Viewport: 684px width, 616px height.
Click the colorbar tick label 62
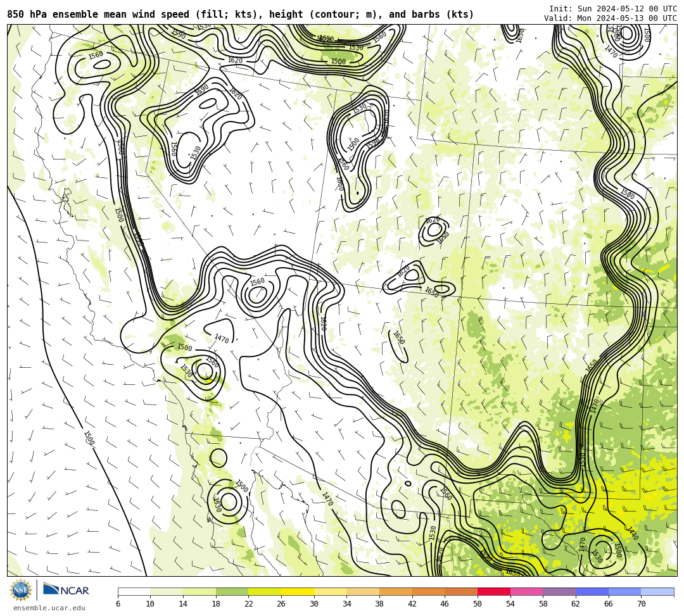(x=576, y=604)
